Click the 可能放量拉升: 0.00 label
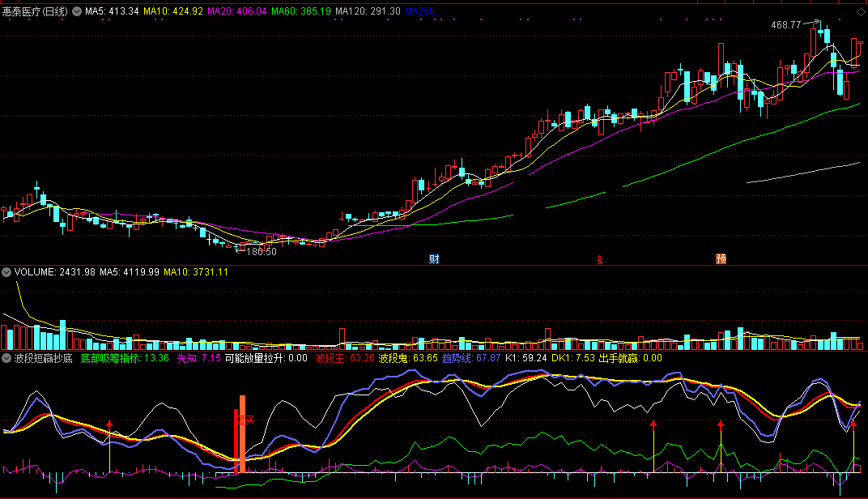The image size is (868, 499). point(266,358)
